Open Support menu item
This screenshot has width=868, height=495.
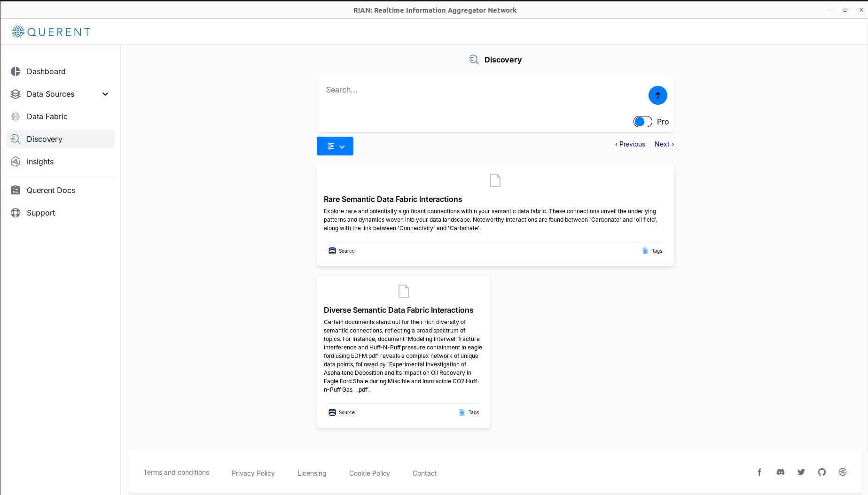pos(61,213)
